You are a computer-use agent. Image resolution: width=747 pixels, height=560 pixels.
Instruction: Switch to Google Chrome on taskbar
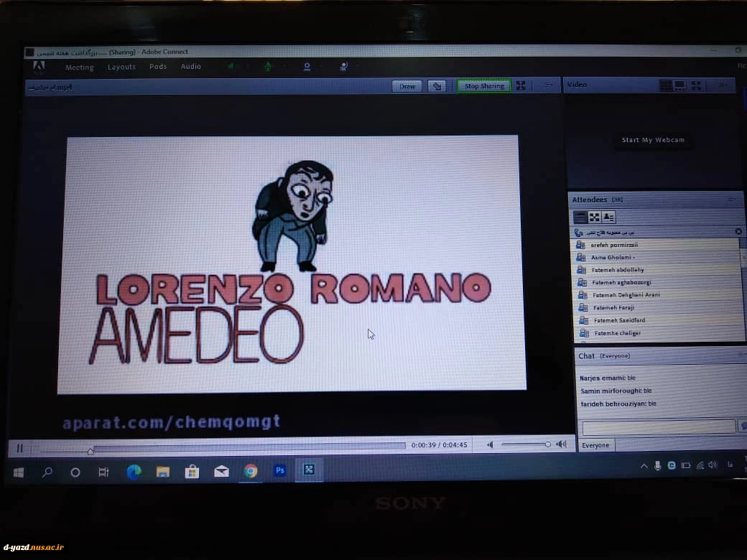251,471
